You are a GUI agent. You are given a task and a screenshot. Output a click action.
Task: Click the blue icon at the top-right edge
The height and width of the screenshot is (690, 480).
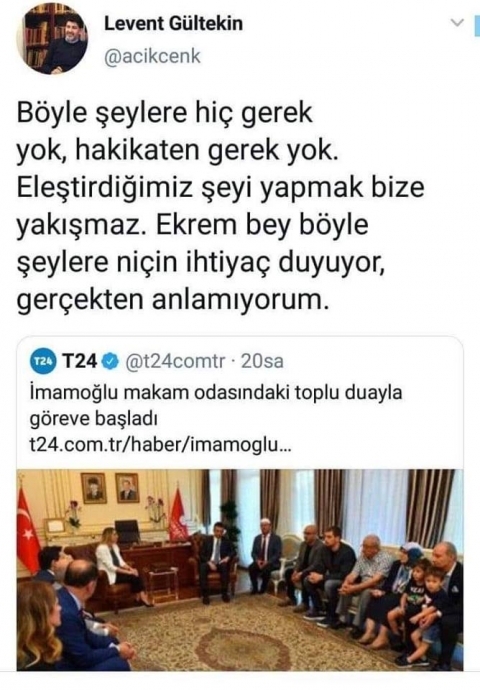(476, 26)
